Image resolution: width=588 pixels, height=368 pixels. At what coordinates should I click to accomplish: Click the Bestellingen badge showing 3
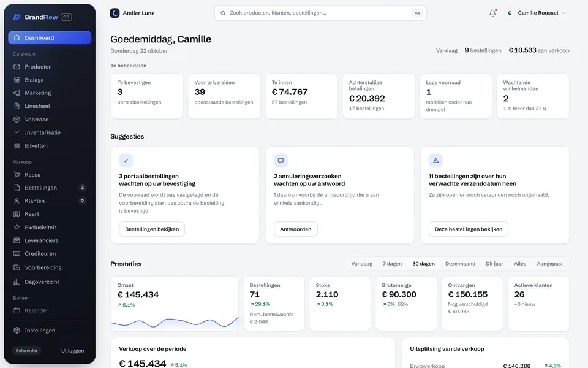[82, 188]
